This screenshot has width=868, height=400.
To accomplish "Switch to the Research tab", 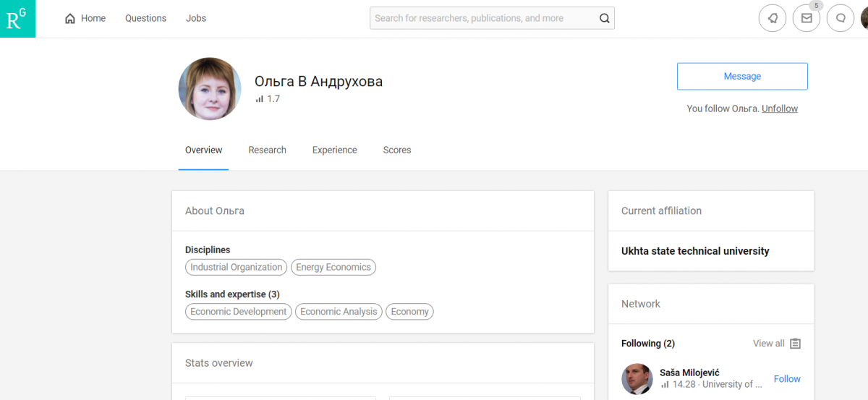I will click(267, 150).
